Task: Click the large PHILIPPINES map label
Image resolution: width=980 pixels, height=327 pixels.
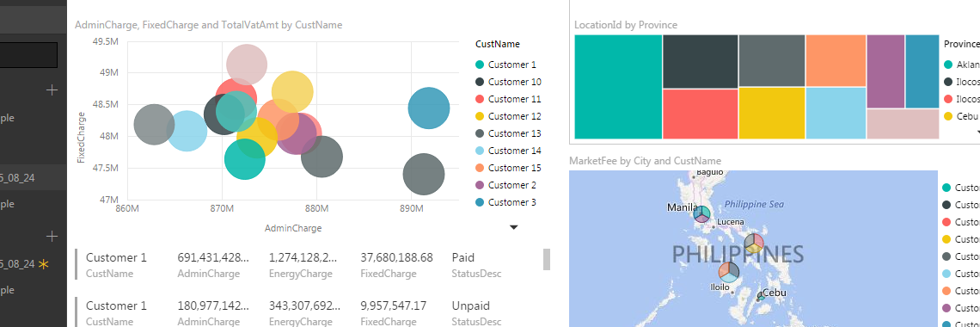Action: point(738,254)
